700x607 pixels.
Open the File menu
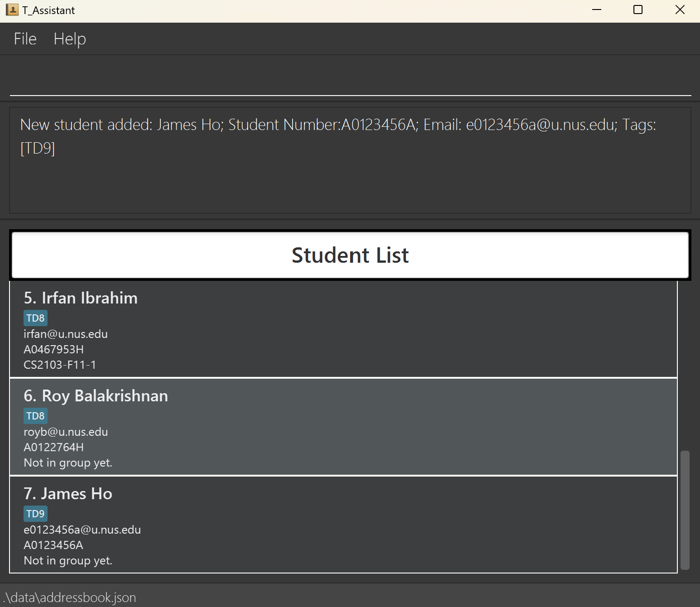click(x=25, y=39)
